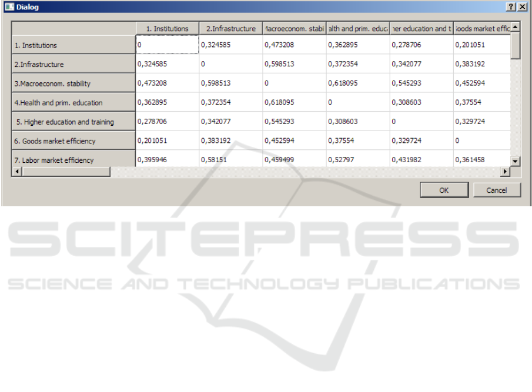Select cell 0,58151 in Labor market row

pyautogui.click(x=230, y=160)
